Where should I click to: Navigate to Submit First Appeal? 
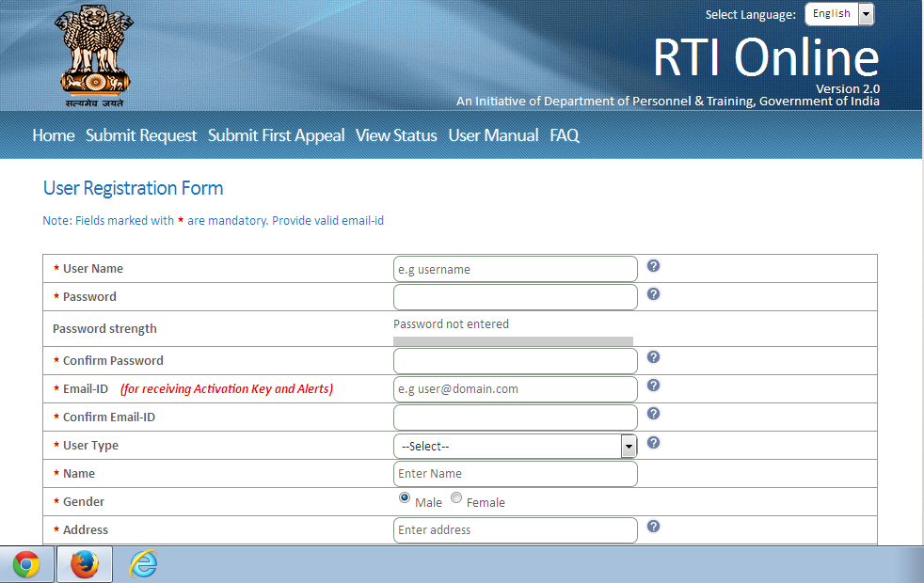point(276,135)
